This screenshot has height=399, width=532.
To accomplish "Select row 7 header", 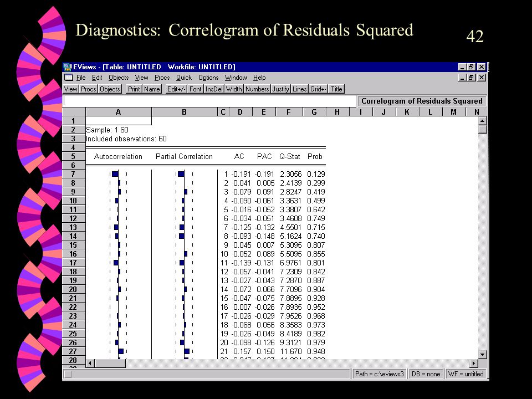I will (74, 174).
